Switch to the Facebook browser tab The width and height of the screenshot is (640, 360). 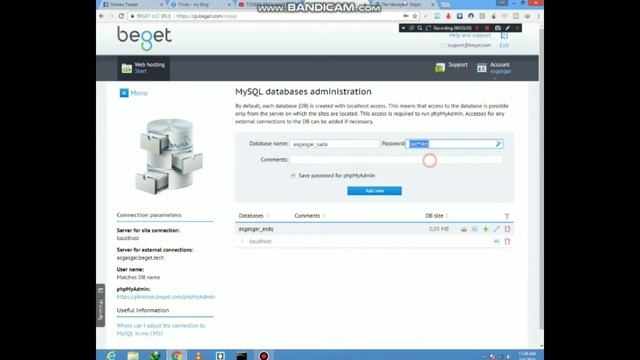click(x=131, y=4)
